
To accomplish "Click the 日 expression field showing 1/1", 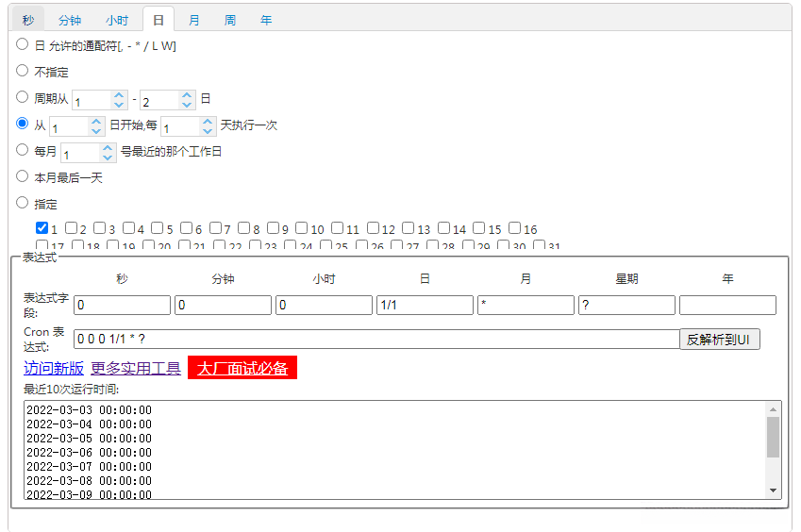I will (425, 306).
